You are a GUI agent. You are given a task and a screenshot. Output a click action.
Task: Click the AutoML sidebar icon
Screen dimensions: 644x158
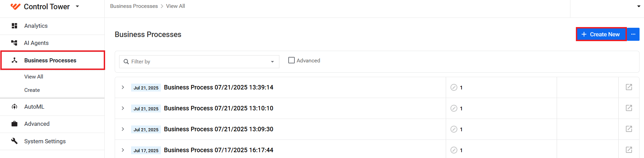coord(14,107)
